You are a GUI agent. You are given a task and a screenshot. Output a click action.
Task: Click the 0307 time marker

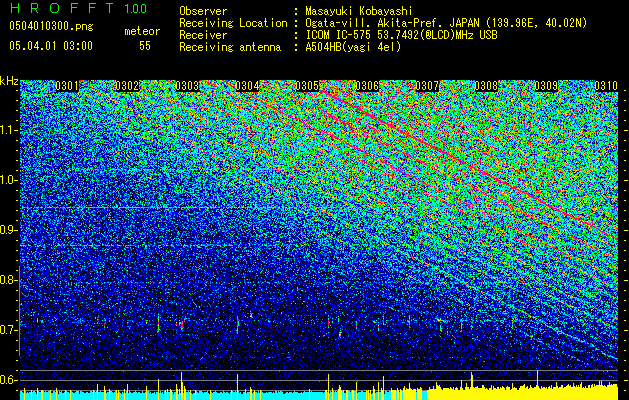point(427,86)
